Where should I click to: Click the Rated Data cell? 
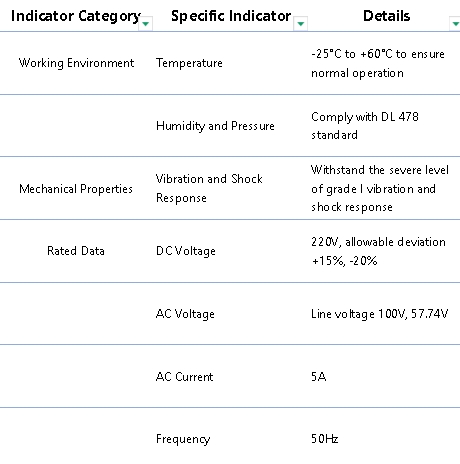(x=76, y=251)
